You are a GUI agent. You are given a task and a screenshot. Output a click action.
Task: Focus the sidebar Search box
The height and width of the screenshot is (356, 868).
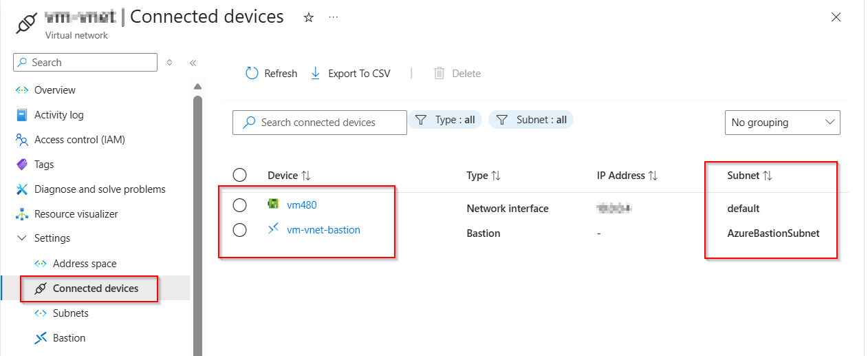[85, 62]
